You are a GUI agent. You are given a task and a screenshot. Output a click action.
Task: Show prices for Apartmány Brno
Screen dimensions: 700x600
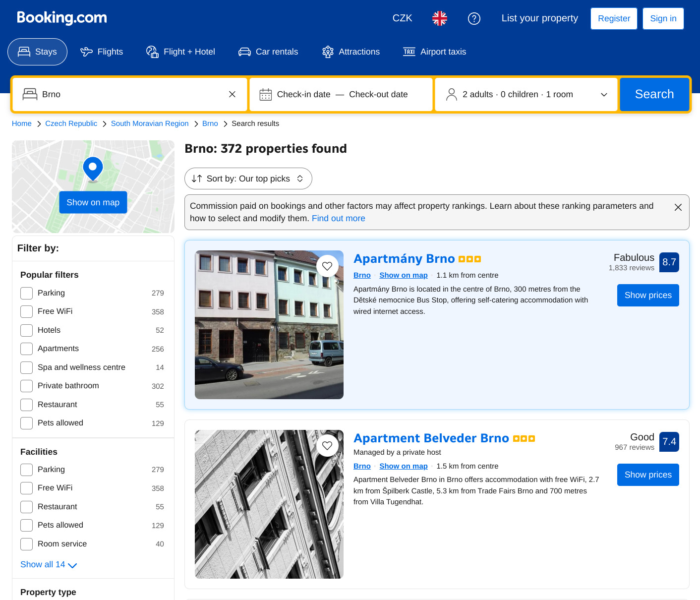pyautogui.click(x=648, y=295)
